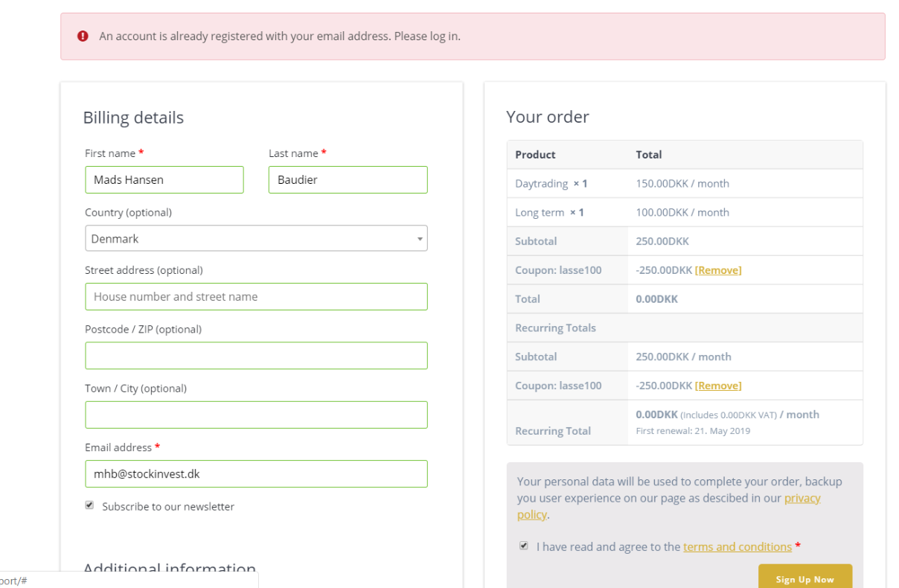Focus the Last name field containing Baudier

click(x=348, y=179)
